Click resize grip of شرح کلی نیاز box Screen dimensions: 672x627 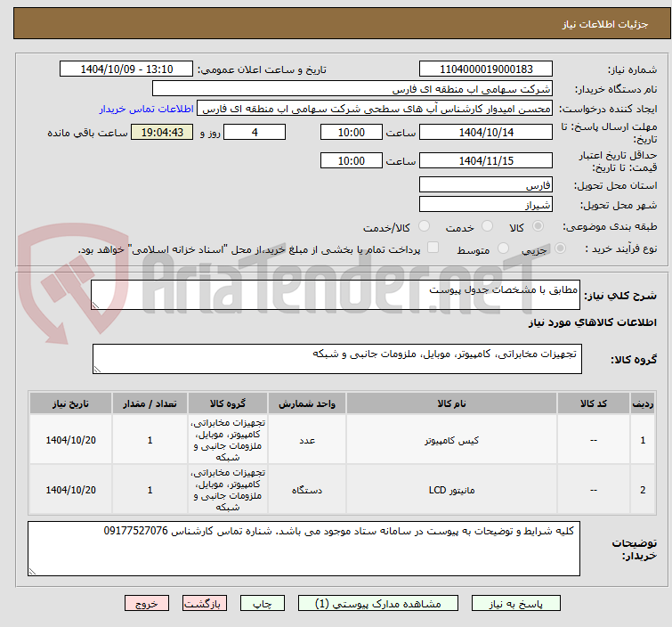point(95,305)
